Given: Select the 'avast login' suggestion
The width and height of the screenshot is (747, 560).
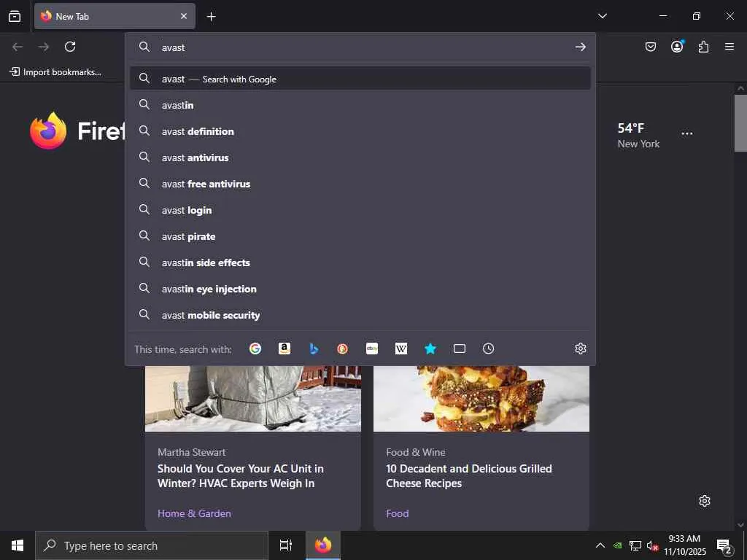Looking at the screenshot, I should tap(360, 209).
